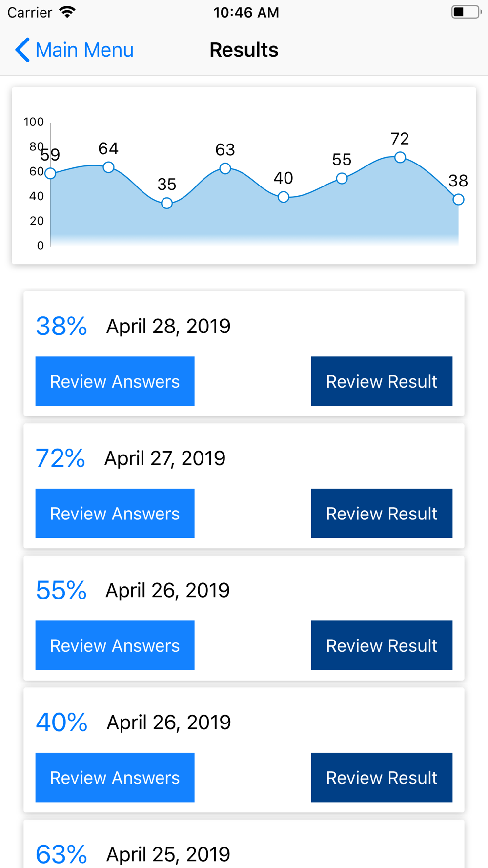Screen dimensions: 488x868
Task: Review Answers for April 27 result
Action: point(115,514)
